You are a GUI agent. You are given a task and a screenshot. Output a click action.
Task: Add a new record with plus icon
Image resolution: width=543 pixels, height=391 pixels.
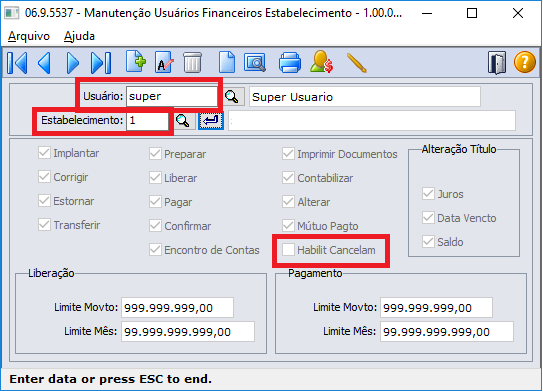136,62
